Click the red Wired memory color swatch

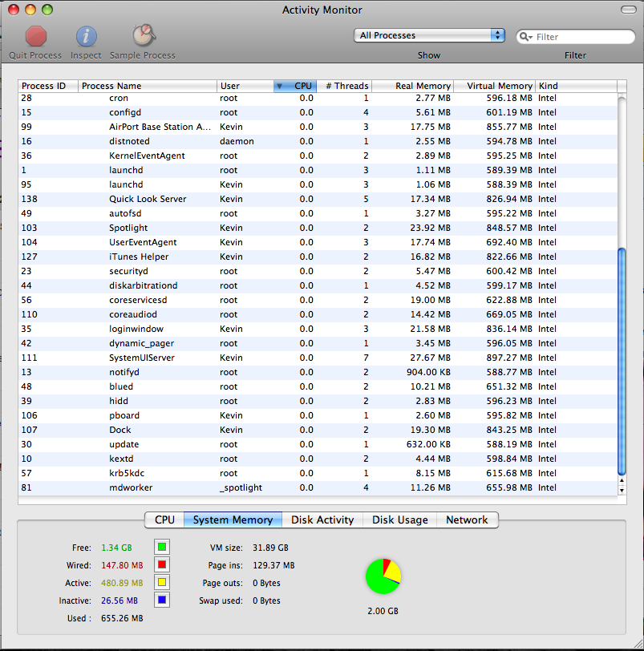click(162, 564)
